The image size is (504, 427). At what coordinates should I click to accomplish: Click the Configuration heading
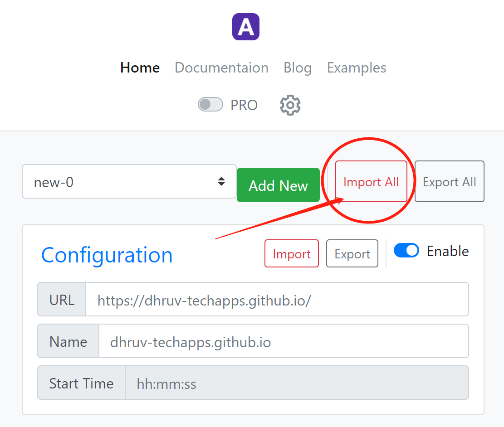click(x=107, y=255)
